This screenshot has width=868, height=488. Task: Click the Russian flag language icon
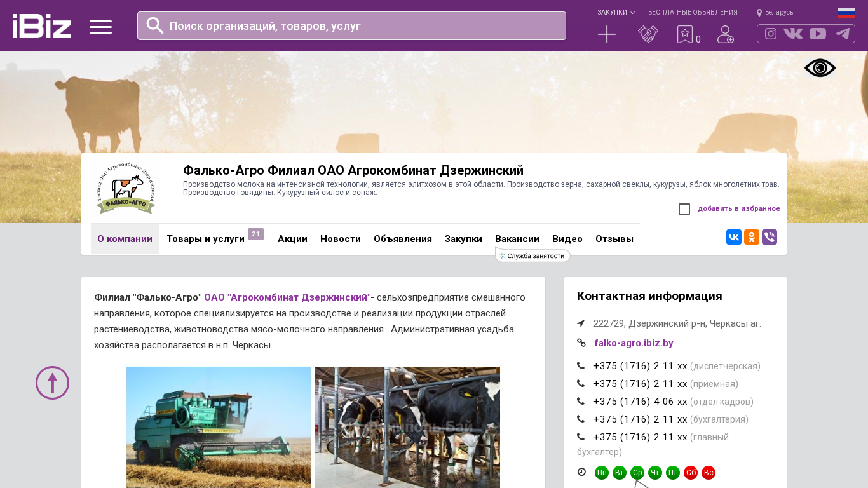tap(846, 13)
